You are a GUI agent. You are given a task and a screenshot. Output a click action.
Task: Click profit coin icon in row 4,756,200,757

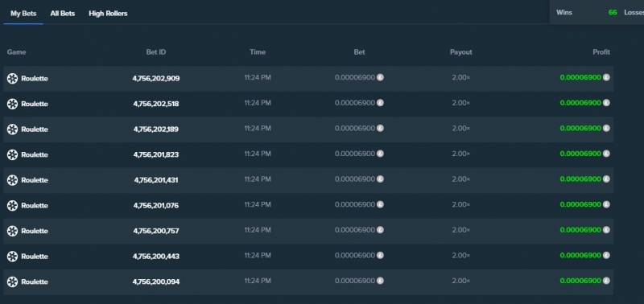[606, 230]
